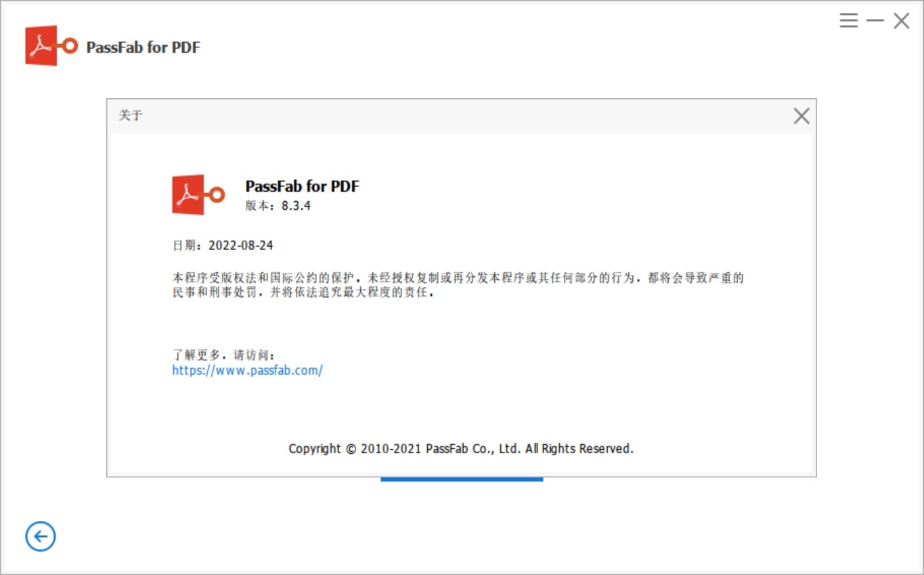
Task: Click the blue progress bar below the dialog
Action: (x=462, y=480)
